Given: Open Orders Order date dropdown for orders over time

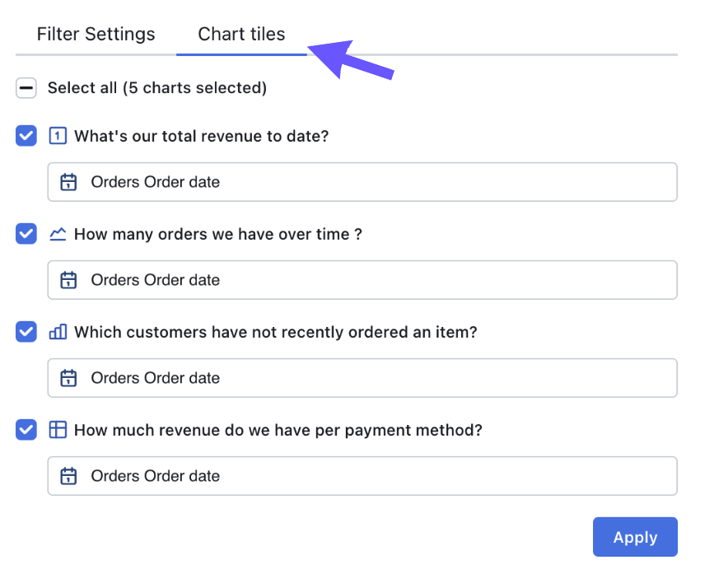Looking at the screenshot, I should coord(362,280).
